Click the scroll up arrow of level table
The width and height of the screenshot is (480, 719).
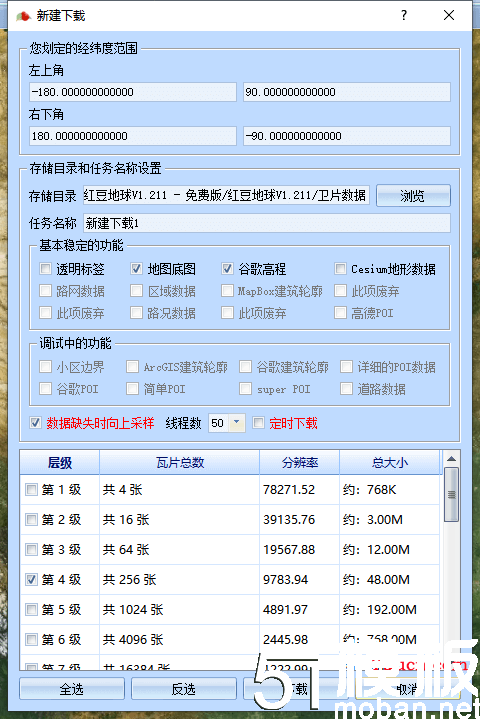click(x=451, y=459)
